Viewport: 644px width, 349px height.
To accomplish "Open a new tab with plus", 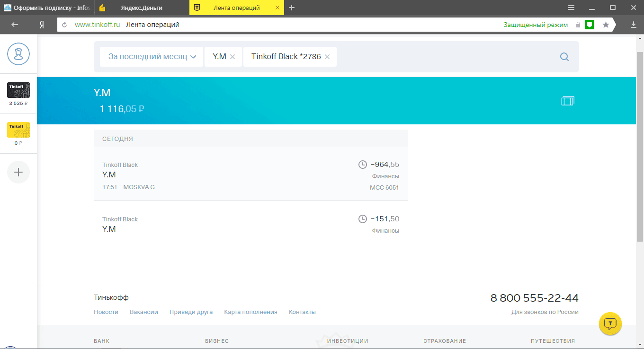I will coord(292,8).
